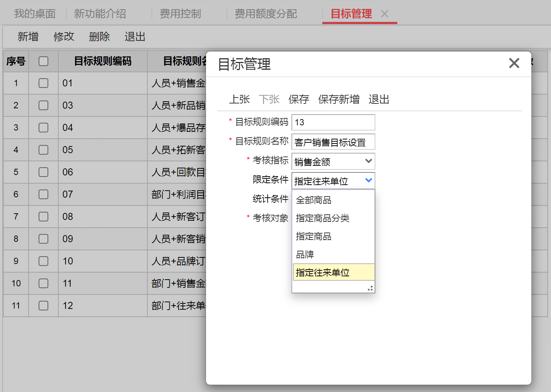551x392 pixels.
Task: Click 修改 in the main toolbar
Action: (64, 36)
